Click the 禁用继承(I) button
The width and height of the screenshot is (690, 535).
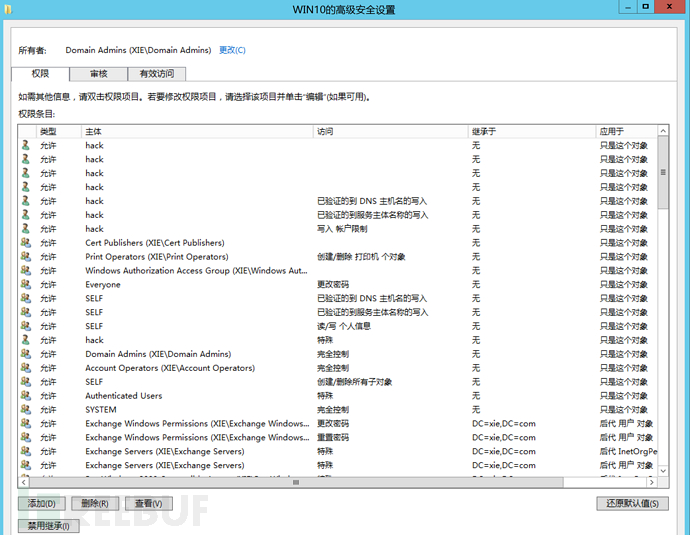click(x=49, y=526)
